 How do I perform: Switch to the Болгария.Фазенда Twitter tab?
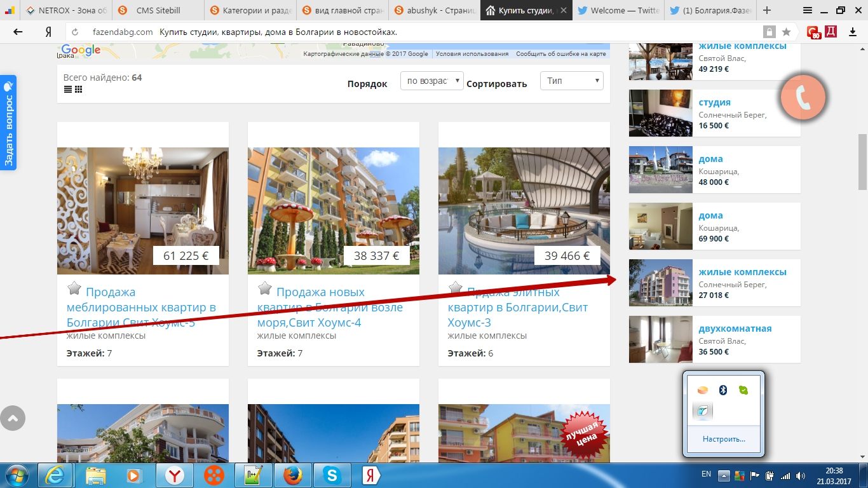[709, 10]
